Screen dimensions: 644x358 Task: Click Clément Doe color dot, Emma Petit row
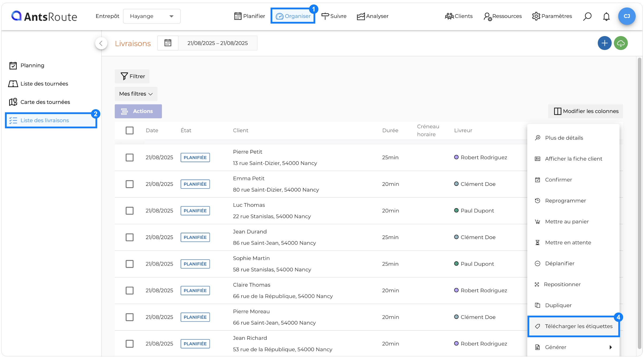coord(456,184)
